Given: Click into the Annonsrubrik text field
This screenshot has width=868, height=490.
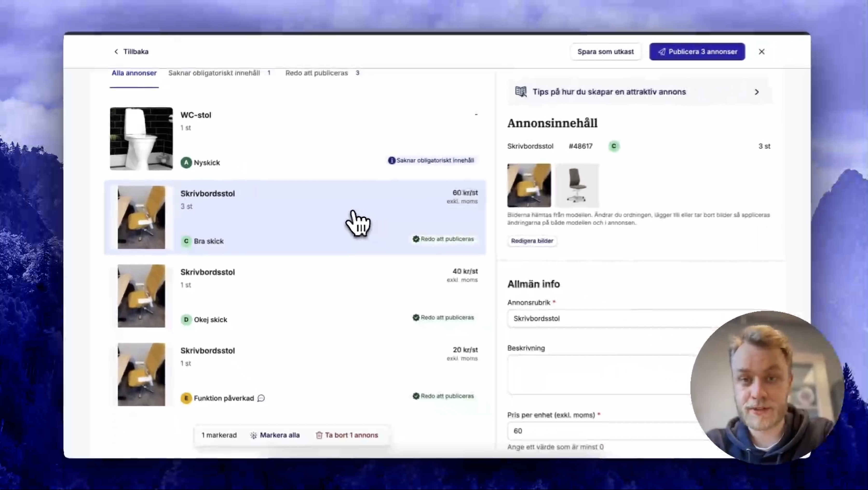Looking at the screenshot, I should coord(607,318).
